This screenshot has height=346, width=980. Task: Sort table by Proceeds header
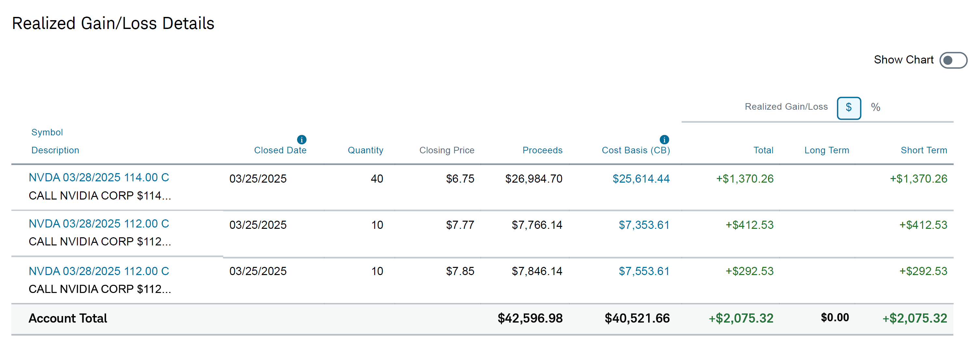click(542, 150)
